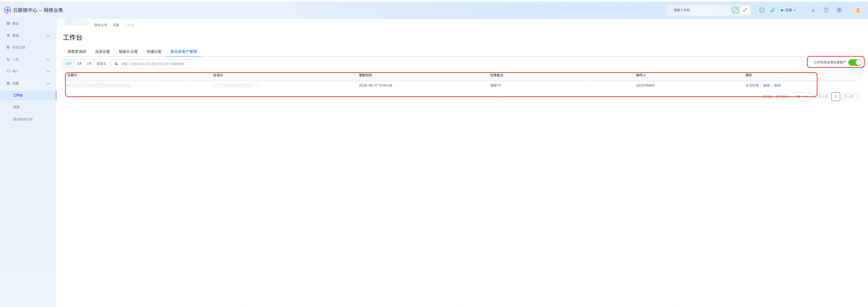868x307 pixels.
Task: Select the 3天 time filter
Action: click(79, 64)
